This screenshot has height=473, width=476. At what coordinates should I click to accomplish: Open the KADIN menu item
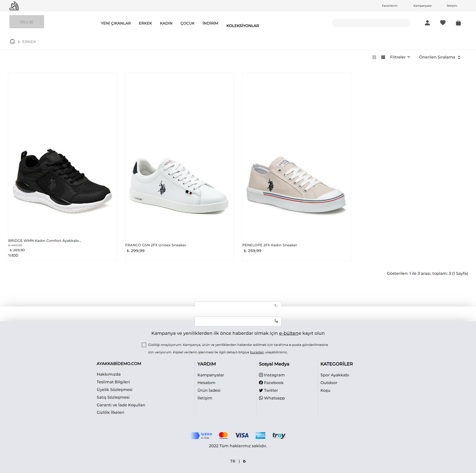[x=166, y=23]
